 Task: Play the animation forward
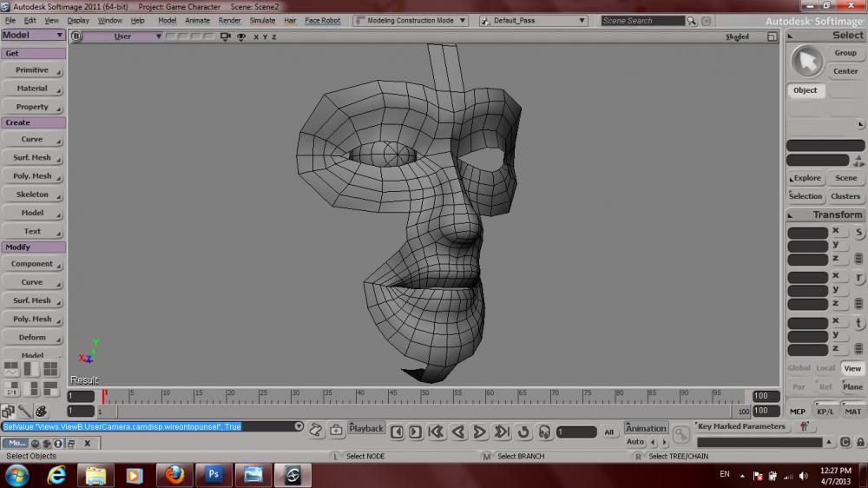click(x=479, y=432)
